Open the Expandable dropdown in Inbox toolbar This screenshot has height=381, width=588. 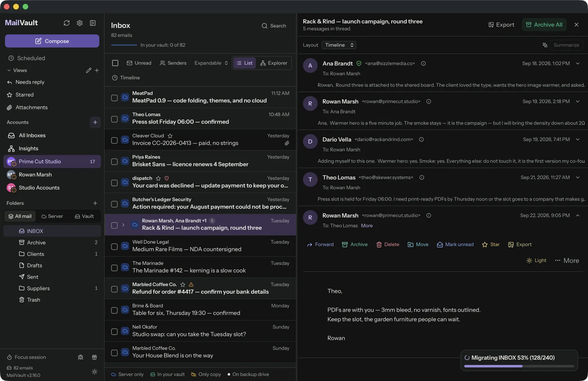tap(211, 63)
